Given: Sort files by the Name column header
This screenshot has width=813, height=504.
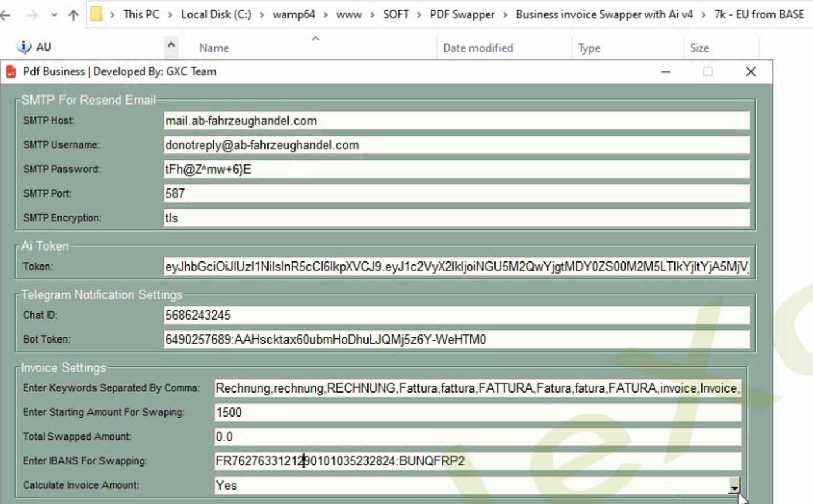Looking at the screenshot, I should 214,48.
